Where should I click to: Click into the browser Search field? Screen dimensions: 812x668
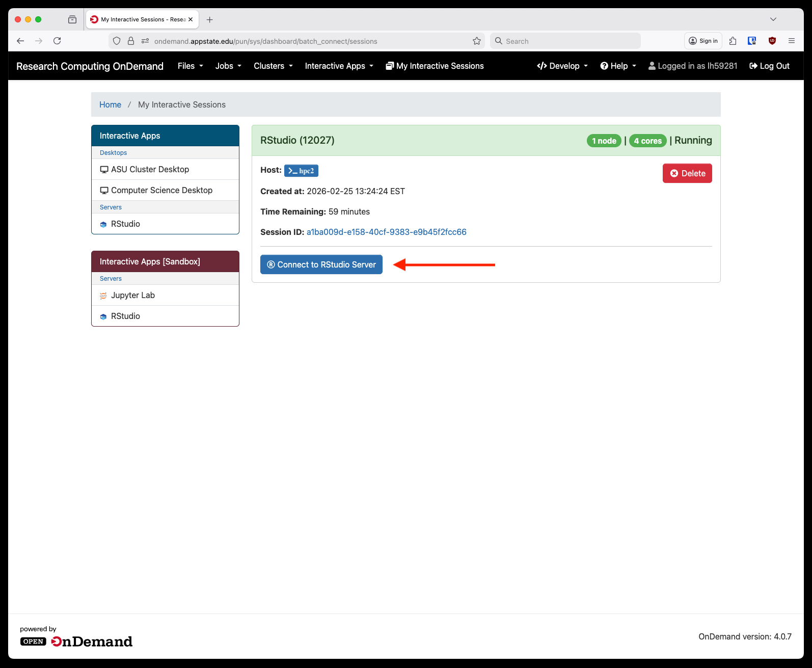pos(565,41)
